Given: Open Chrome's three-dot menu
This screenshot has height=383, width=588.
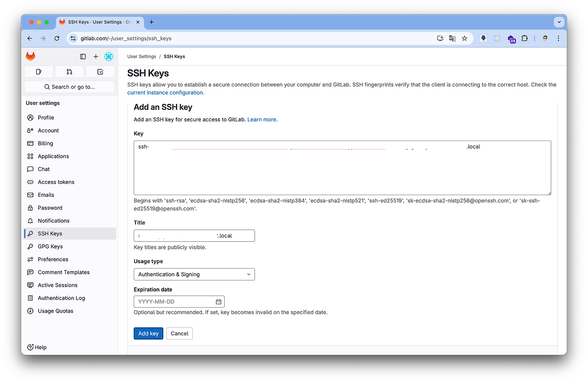Looking at the screenshot, I should click(x=558, y=38).
